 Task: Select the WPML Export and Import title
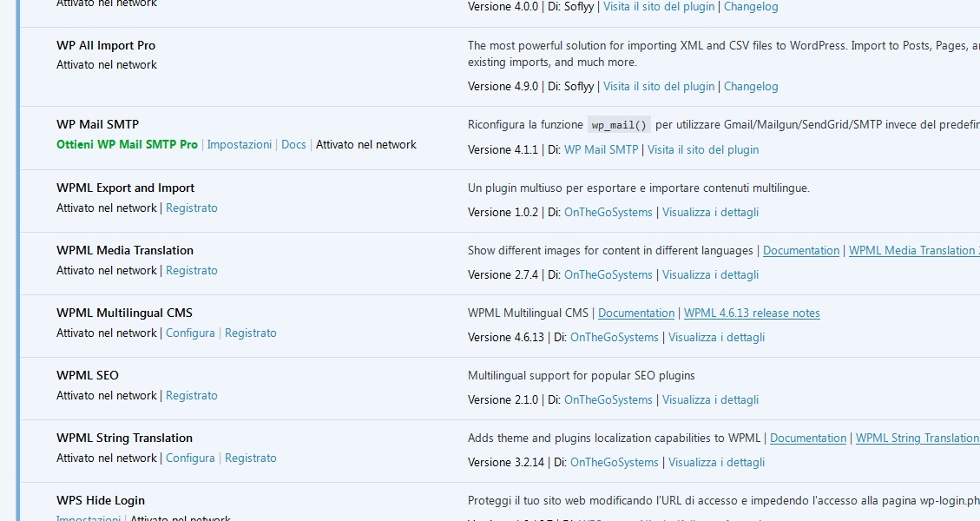tap(125, 188)
